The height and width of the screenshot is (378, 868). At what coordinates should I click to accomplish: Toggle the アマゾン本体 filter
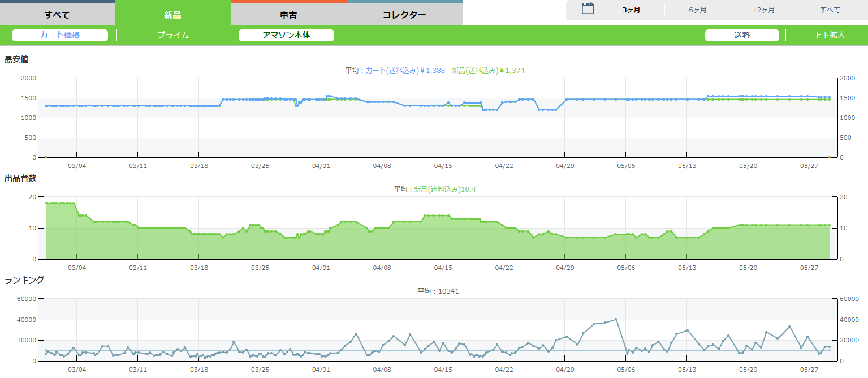[286, 35]
